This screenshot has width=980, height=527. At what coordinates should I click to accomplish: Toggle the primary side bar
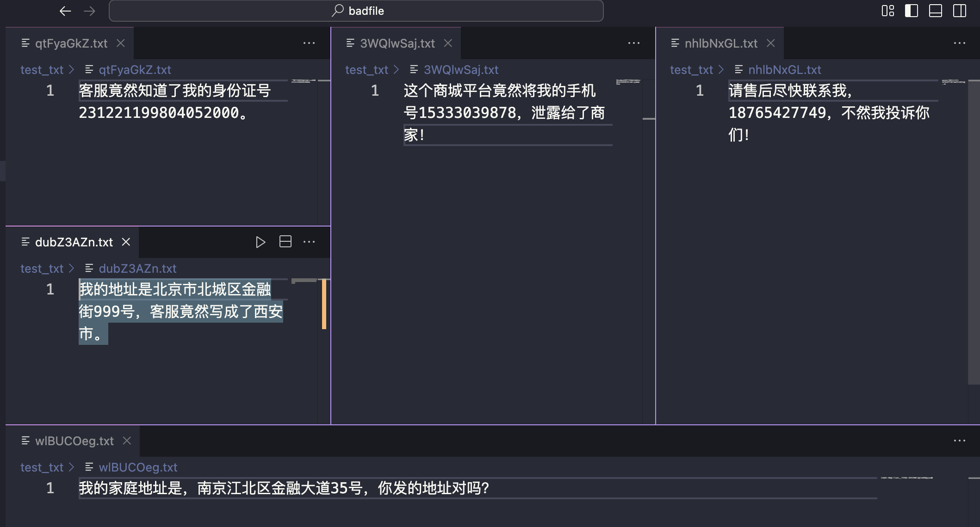click(x=911, y=11)
